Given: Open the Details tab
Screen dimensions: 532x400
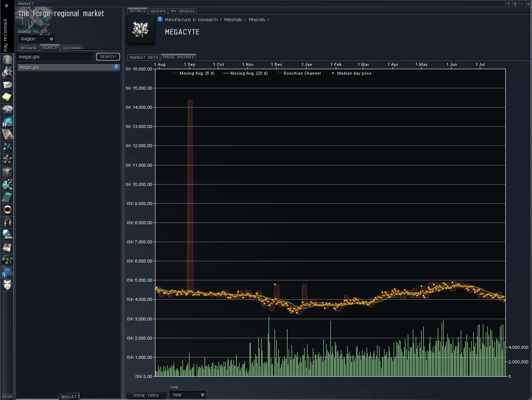Looking at the screenshot, I should [x=137, y=11].
